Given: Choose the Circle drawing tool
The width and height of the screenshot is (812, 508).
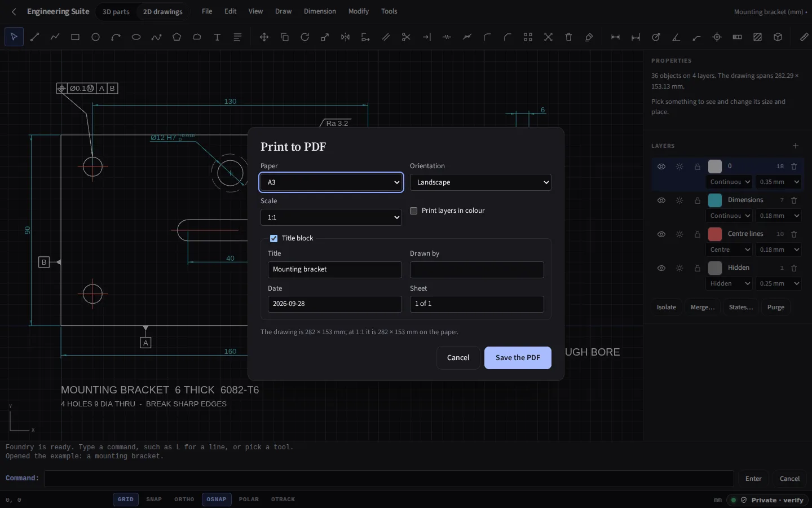Looking at the screenshot, I should click(95, 37).
